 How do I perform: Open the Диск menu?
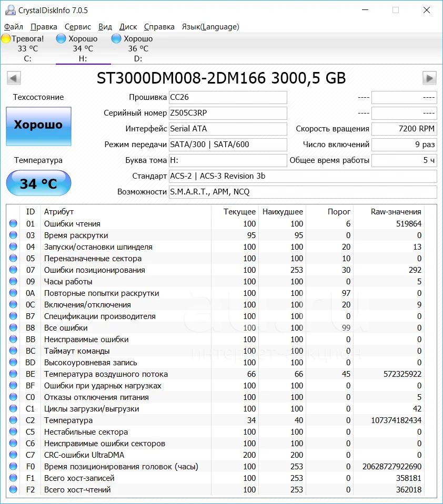click(x=128, y=27)
